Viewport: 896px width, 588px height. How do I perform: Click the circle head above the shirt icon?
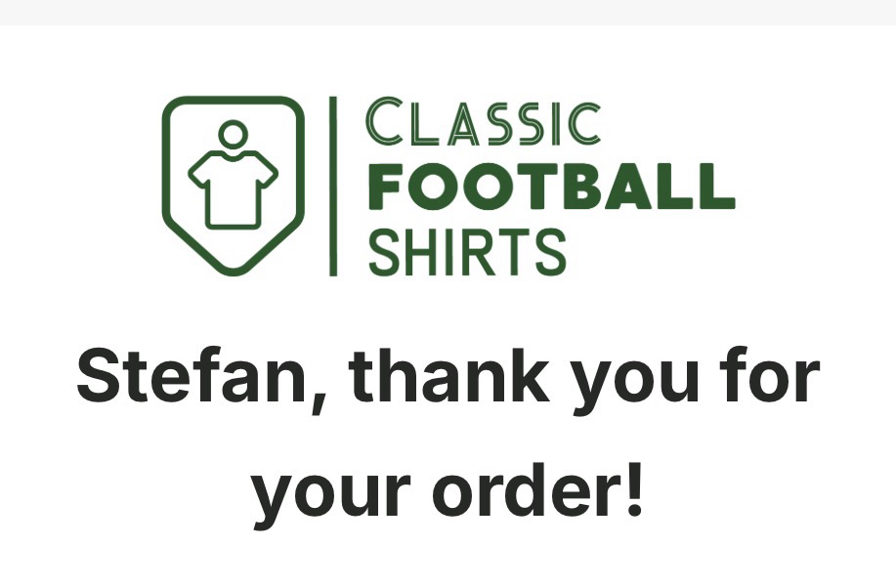coord(233,134)
